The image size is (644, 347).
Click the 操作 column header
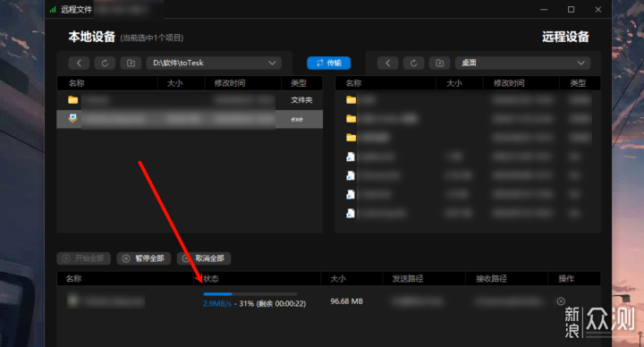pos(566,279)
